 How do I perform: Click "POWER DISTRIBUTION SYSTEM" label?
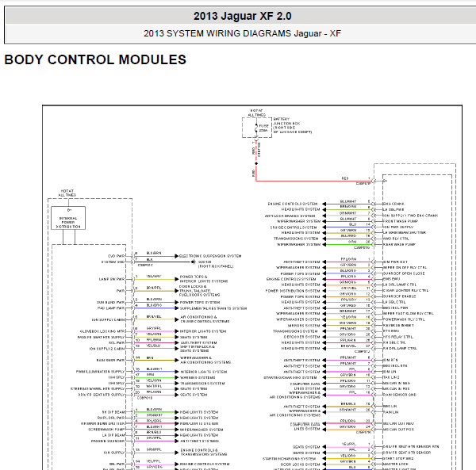point(293,291)
